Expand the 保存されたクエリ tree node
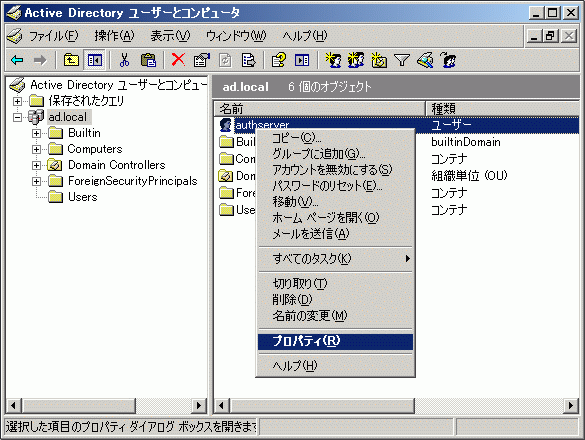This screenshot has width=585, height=440. point(17,101)
